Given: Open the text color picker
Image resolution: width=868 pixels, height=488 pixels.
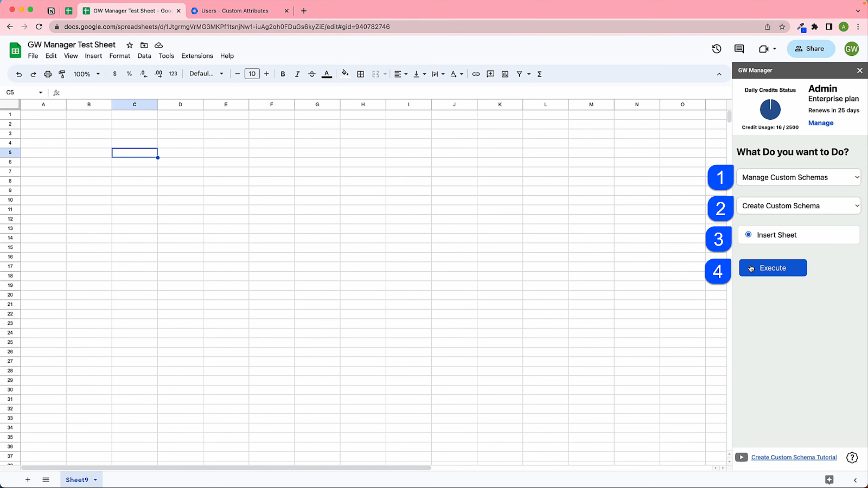Looking at the screenshot, I should pos(327,74).
